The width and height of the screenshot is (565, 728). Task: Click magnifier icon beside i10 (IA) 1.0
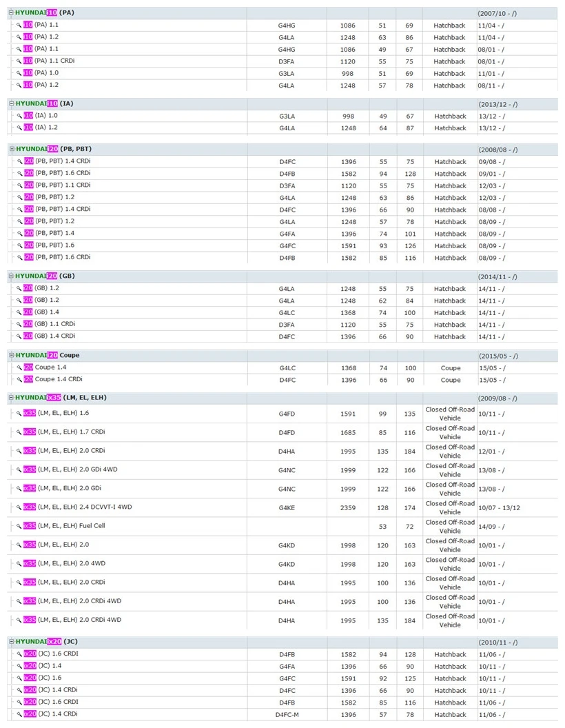click(x=19, y=116)
